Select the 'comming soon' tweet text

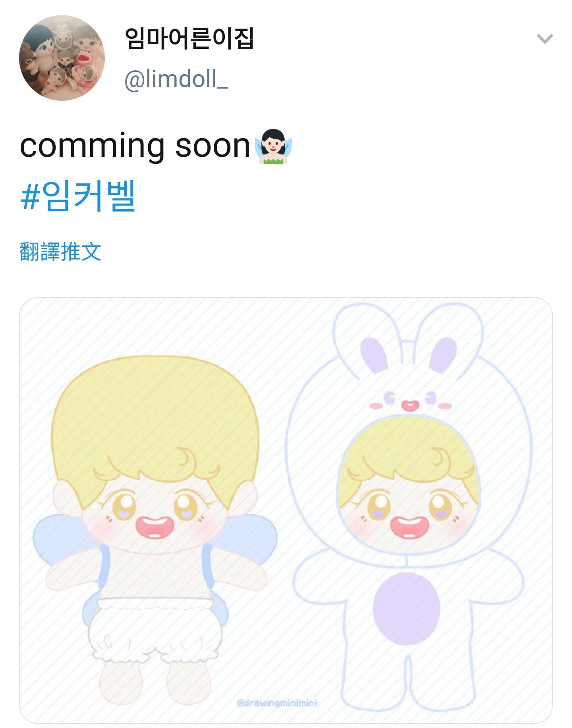coord(135,146)
